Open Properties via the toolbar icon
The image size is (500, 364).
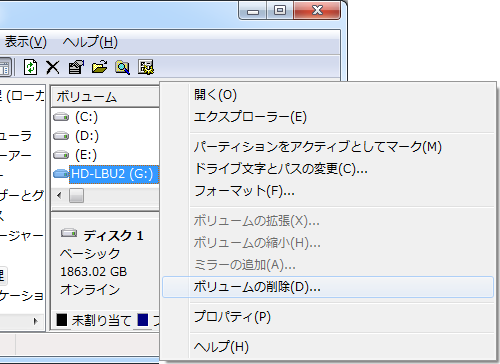point(76,67)
